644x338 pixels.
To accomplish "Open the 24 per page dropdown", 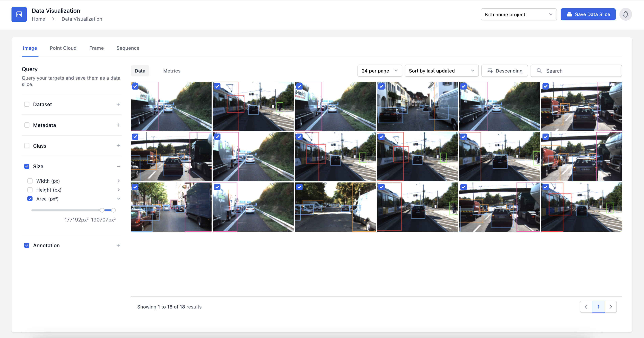I will click(x=379, y=71).
